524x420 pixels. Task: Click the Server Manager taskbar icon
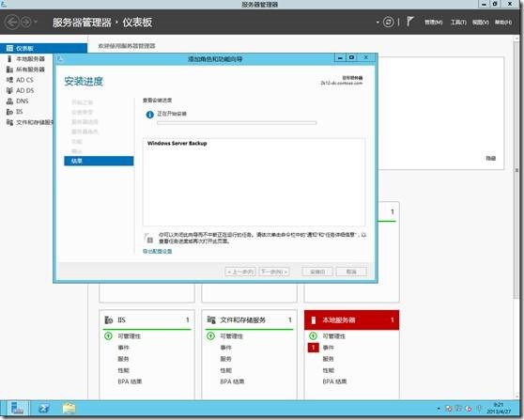point(18,409)
